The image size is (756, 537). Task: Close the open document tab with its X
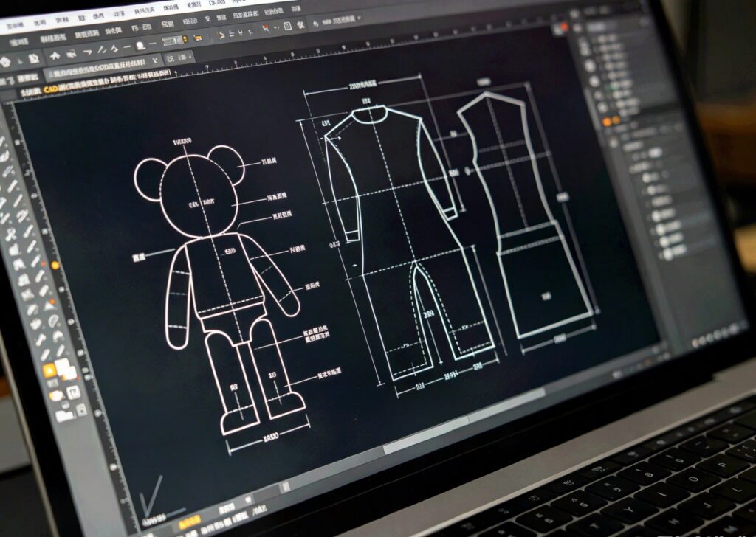tap(155, 61)
